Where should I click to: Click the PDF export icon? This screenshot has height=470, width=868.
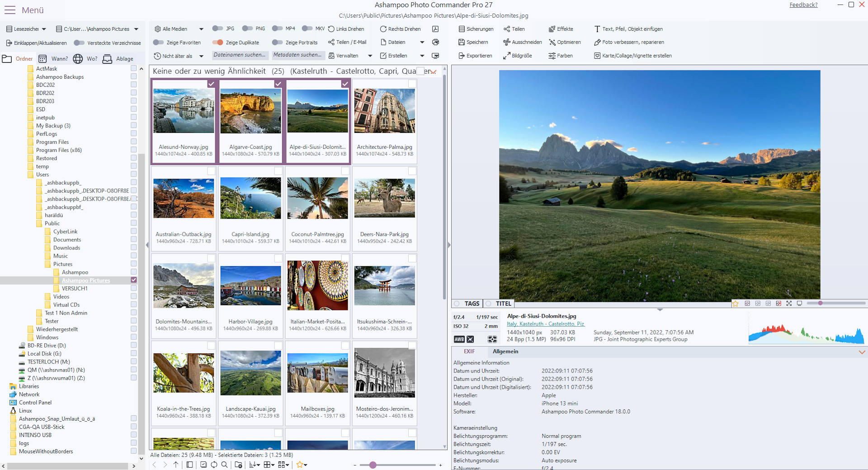435,29
